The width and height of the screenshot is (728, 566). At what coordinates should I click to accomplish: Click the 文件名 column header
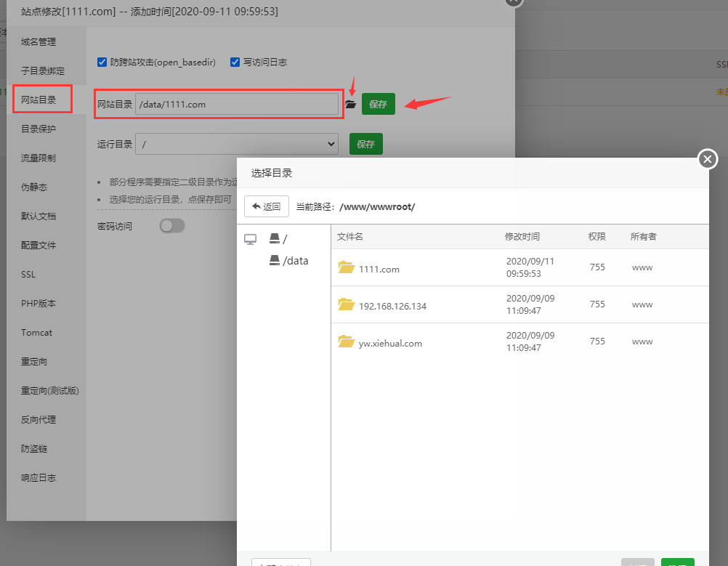tap(350, 237)
